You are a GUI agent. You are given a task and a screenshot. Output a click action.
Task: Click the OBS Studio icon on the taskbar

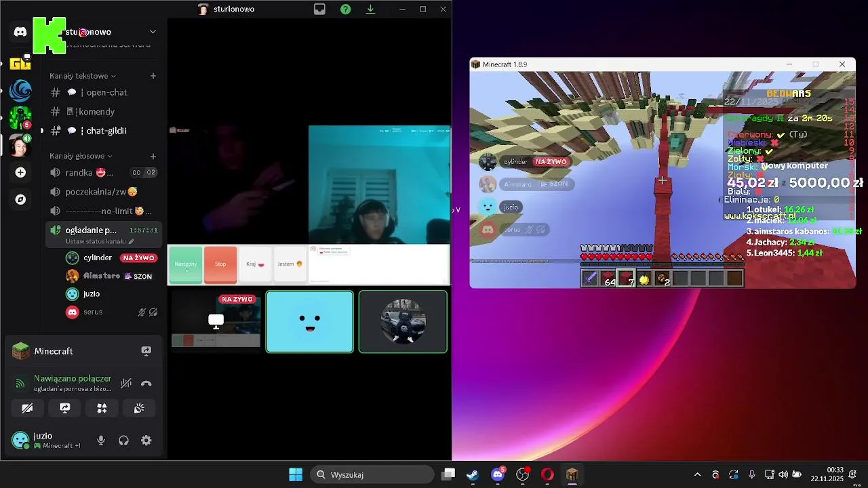(x=523, y=474)
